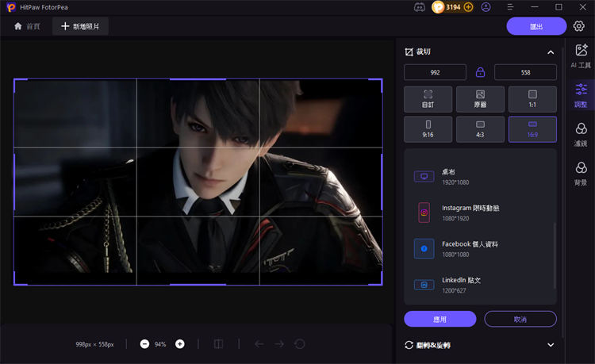Collapse the 裁切 crop section

click(x=551, y=52)
